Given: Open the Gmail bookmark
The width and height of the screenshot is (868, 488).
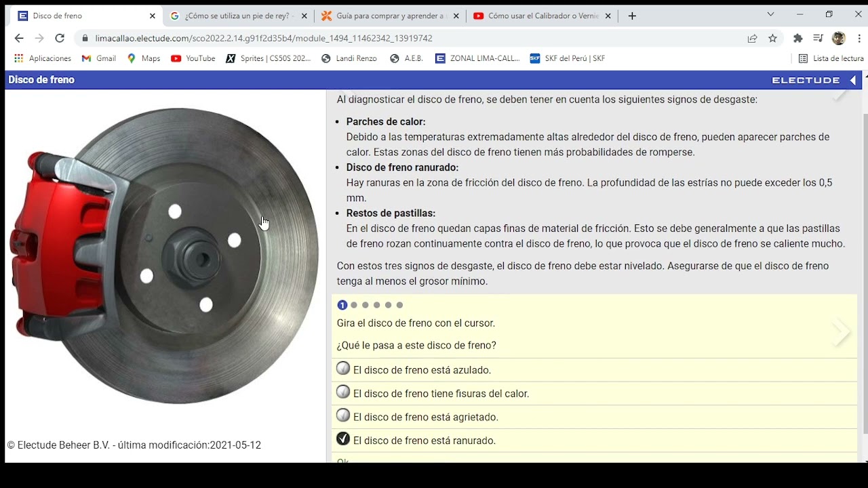Looking at the screenshot, I should click(99, 58).
